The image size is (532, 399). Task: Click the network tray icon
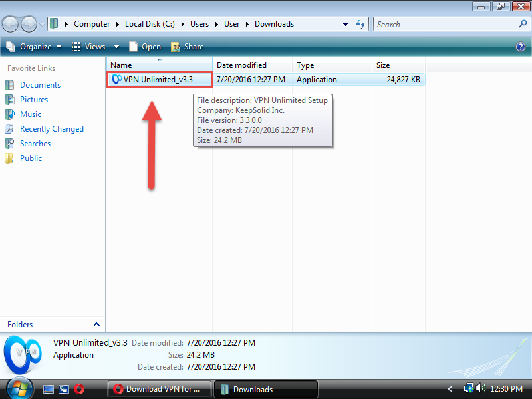click(x=469, y=388)
